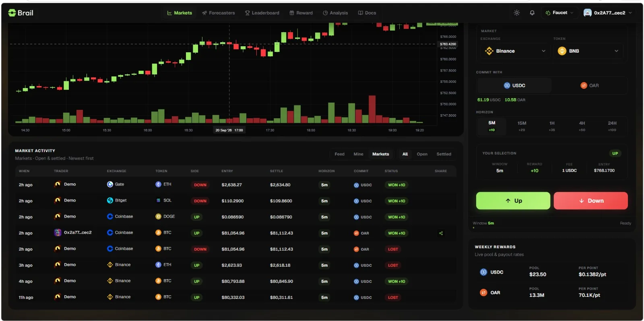Choose the 5M horizon option
Screen dimensions: 644x321
492,126
